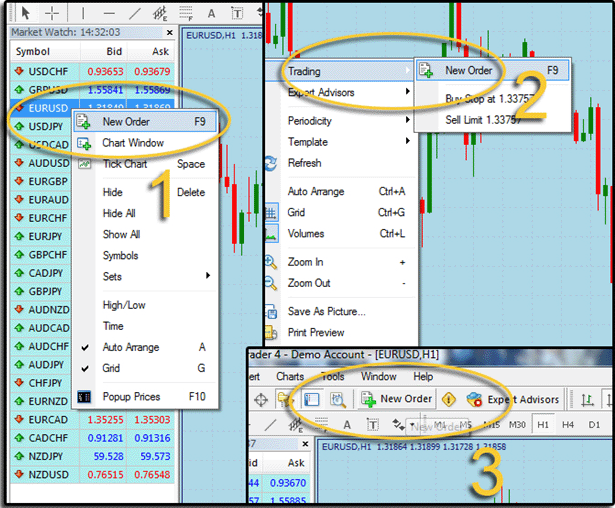Switch timeframe to H1
Image resolution: width=615 pixels, height=508 pixels.
543,425
